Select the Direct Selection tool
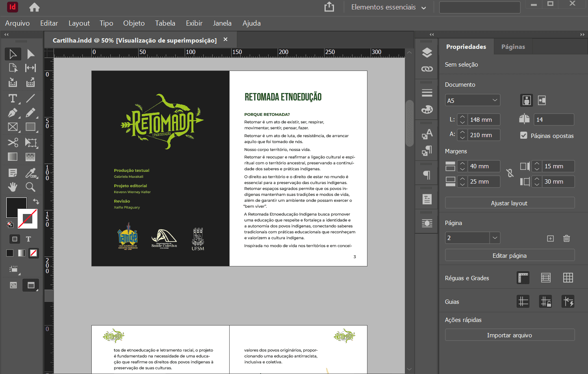This screenshot has width=588, height=374. [31, 54]
